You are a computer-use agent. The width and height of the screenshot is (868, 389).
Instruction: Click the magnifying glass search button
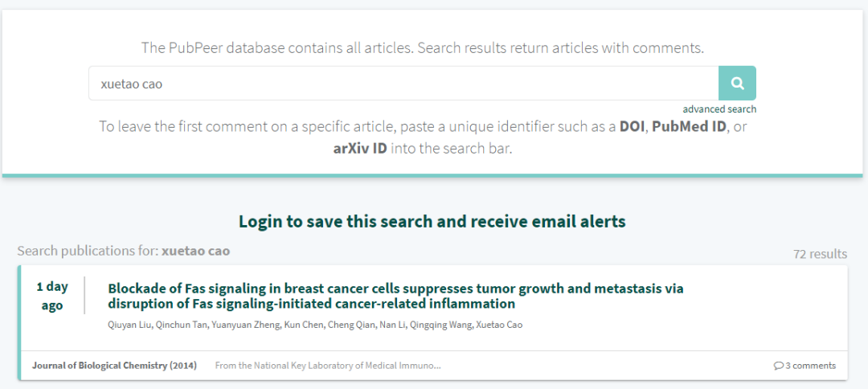737,83
